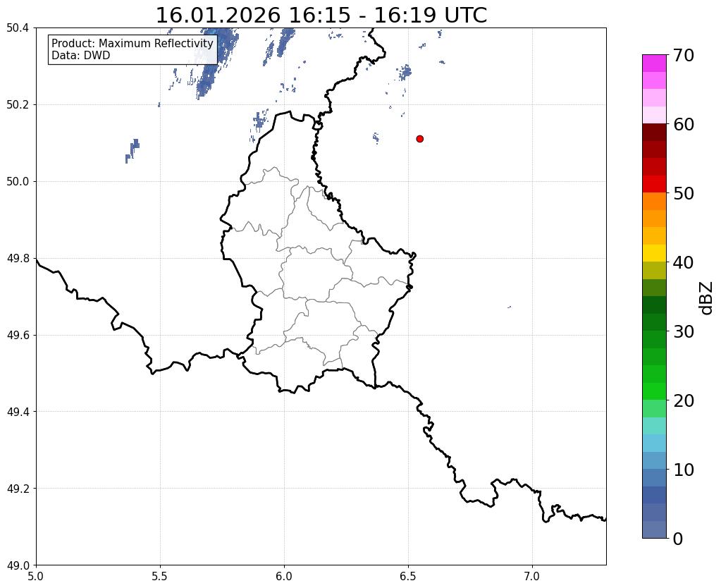The height and width of the screenshot is (588, 721).
Task: Click the 50 label on the colorbar
Action: 684,193
